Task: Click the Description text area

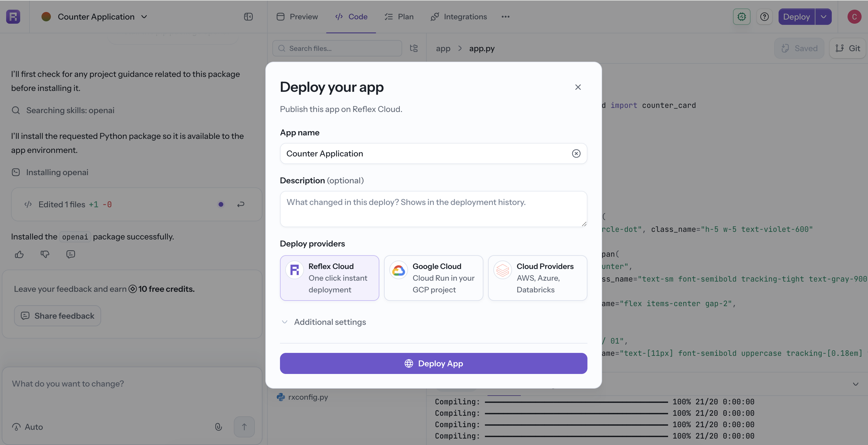Action: 433,209
